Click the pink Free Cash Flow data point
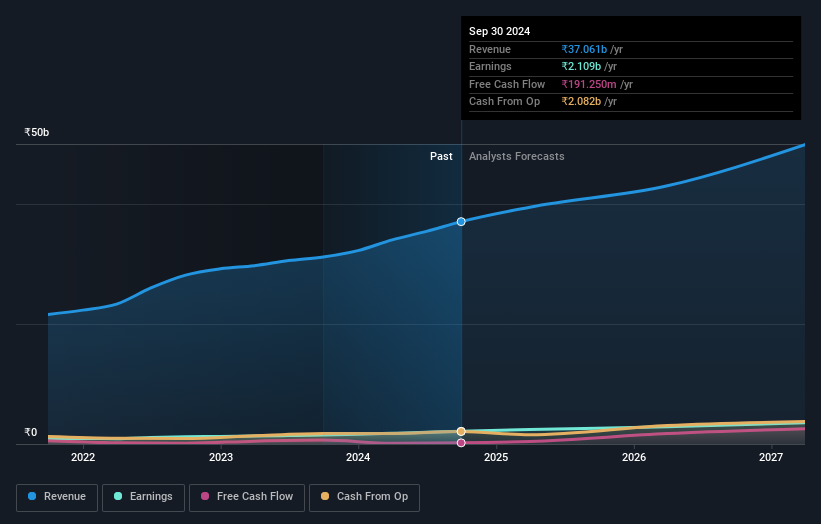821x524 pixels. (x=461, y=443)
